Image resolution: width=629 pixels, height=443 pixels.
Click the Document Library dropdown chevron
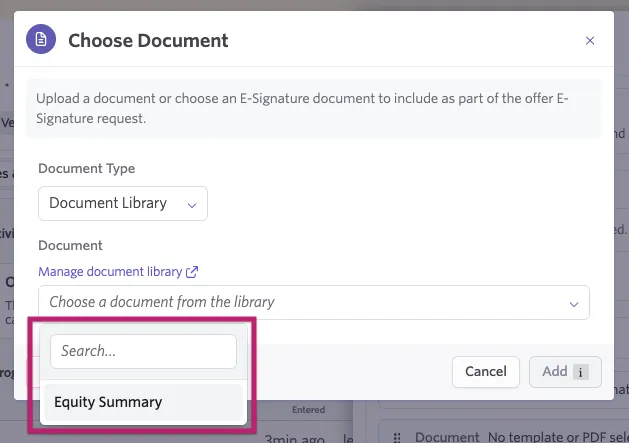tap(192, 205)
